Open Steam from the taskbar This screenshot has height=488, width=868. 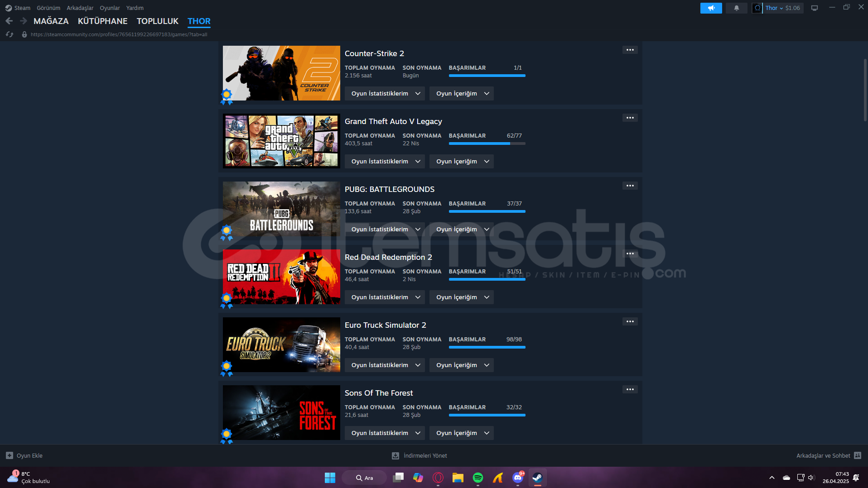coord(537,478)
